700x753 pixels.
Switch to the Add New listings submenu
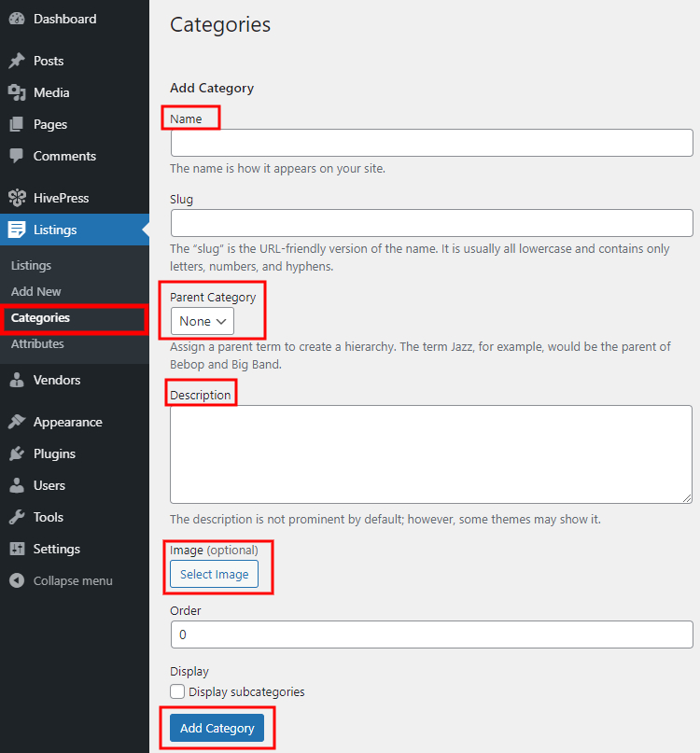point(35,291)
